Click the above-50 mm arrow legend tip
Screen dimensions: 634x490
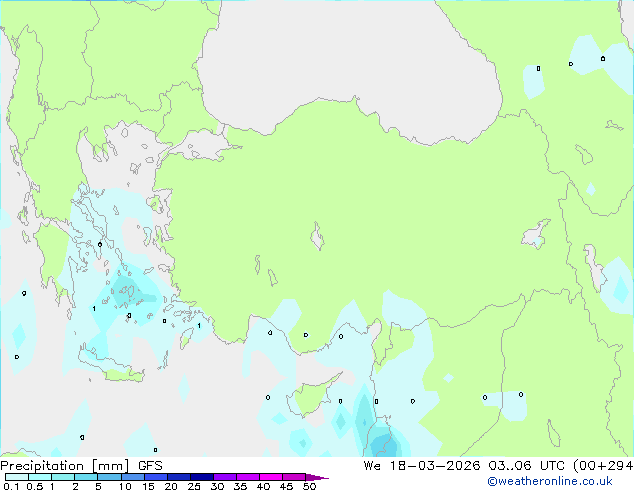pos(317,477)
